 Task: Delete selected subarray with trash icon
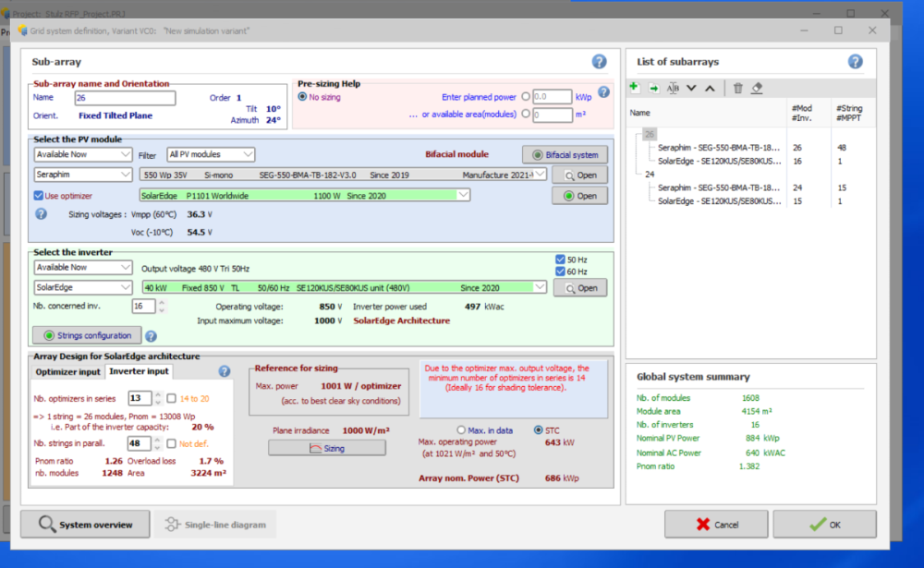coord(737,88)
